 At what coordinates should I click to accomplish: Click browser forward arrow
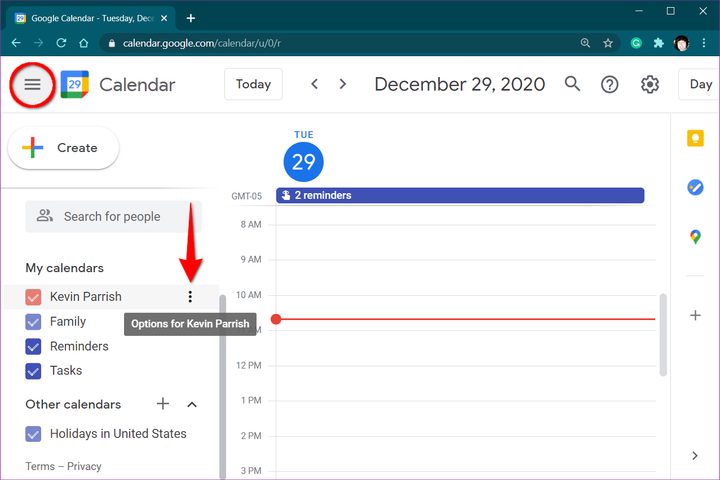coord(39,43)
